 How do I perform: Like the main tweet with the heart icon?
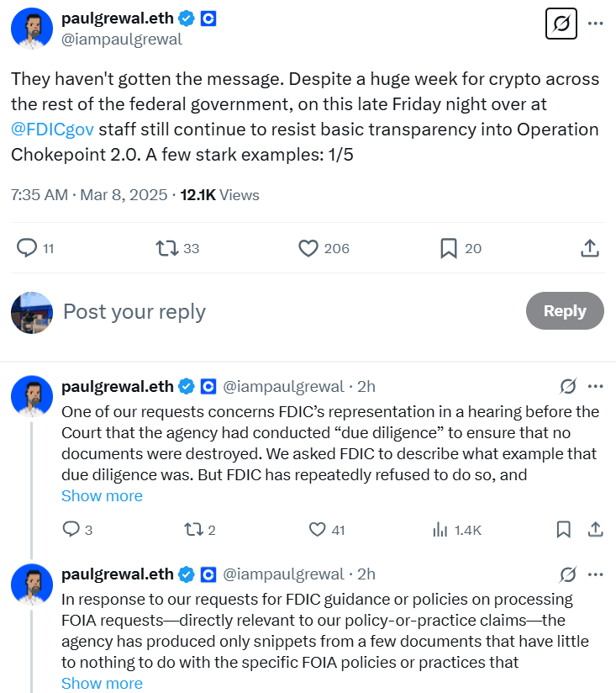(308, 247)
